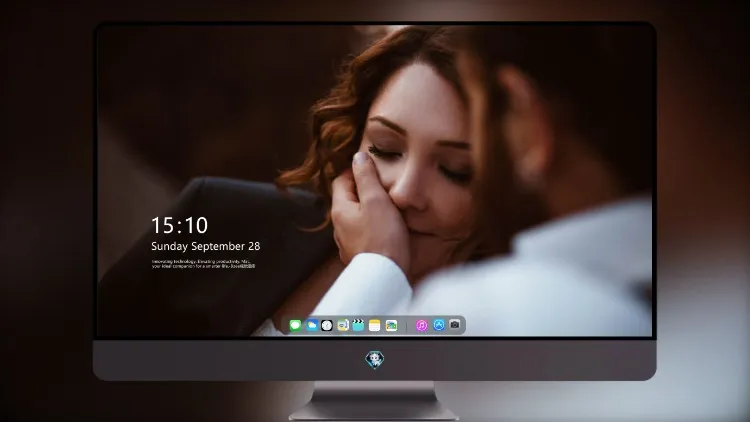
Task: Open the green Messages dock icon
Action: click(x=296, y=325)
